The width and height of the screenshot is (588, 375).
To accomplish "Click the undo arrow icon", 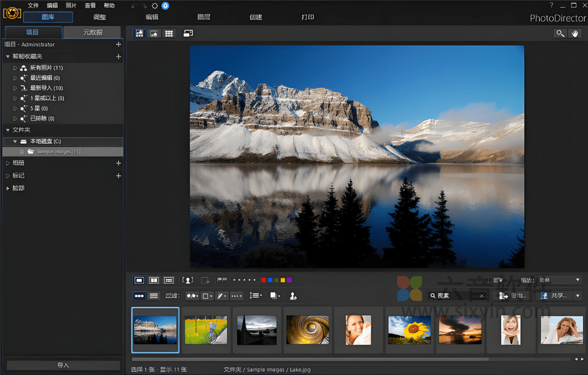I will tap(134, 6).
